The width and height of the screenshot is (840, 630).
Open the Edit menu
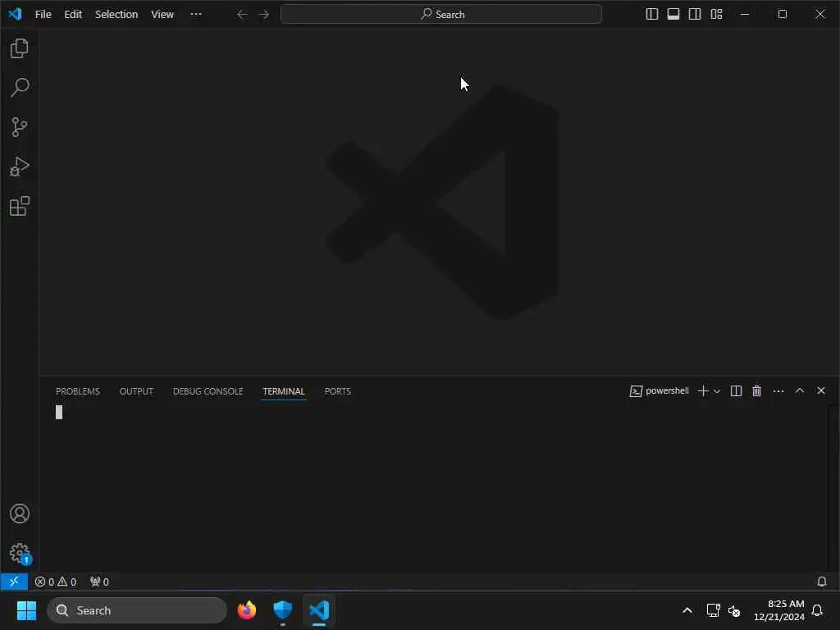tap(73, 15)
